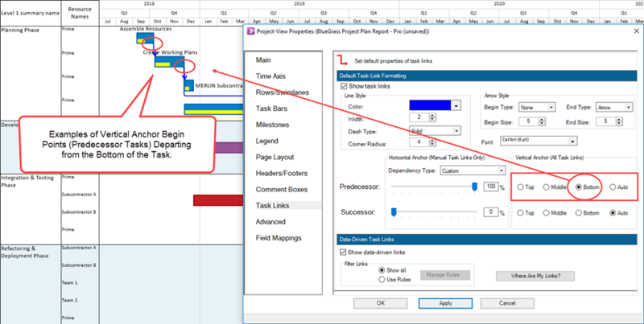Choose the Use Rules filter option
Image resolution: width=644 pixels, height=324 pixels.
382,280
